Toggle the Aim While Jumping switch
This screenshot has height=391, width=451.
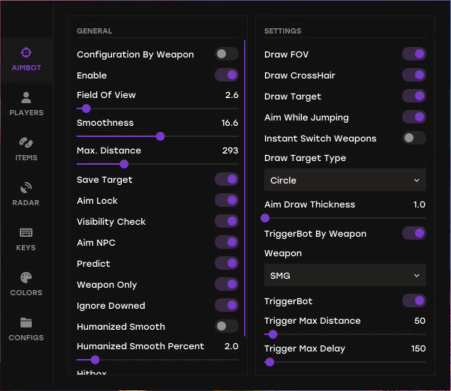point(414,117)
